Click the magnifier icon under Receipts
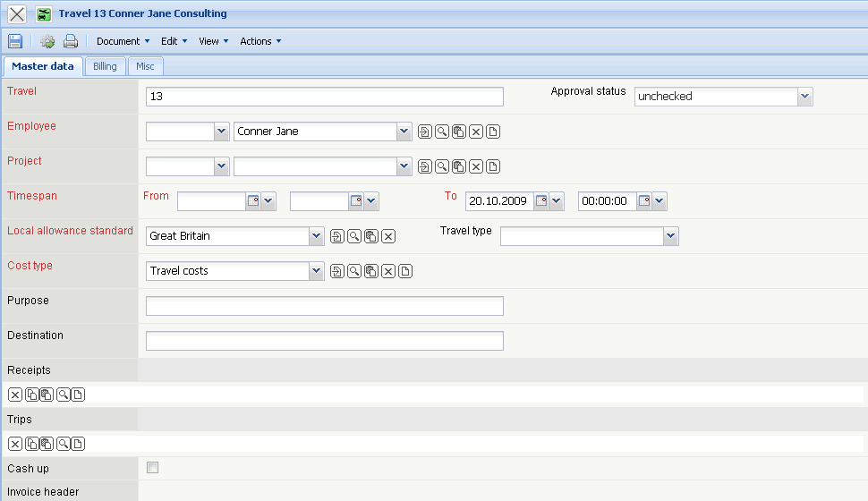Screen dimensions: 868x501 [63, 395]
